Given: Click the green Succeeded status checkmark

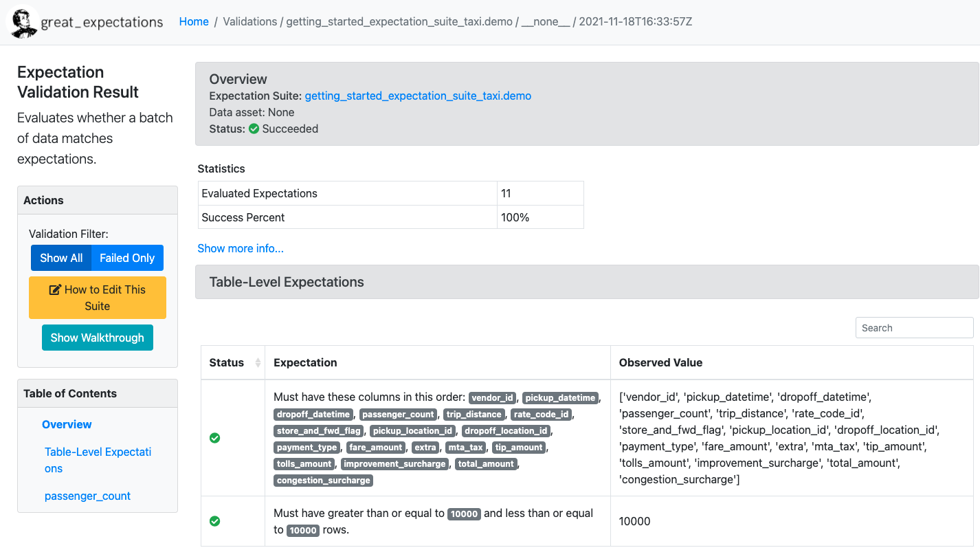Looking at the screenshot, I should tap(254, 129).
